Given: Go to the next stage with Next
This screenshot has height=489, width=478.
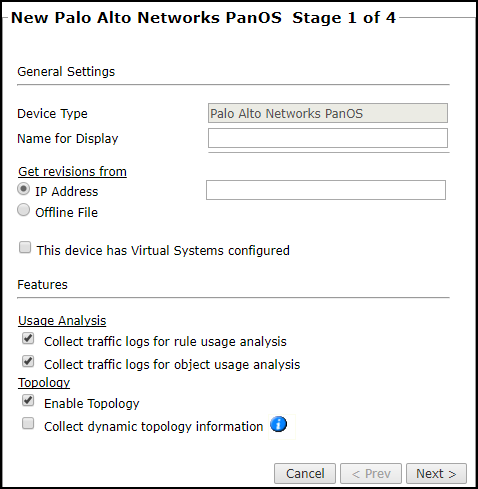Looking at the screenshot, I should 436,473.
